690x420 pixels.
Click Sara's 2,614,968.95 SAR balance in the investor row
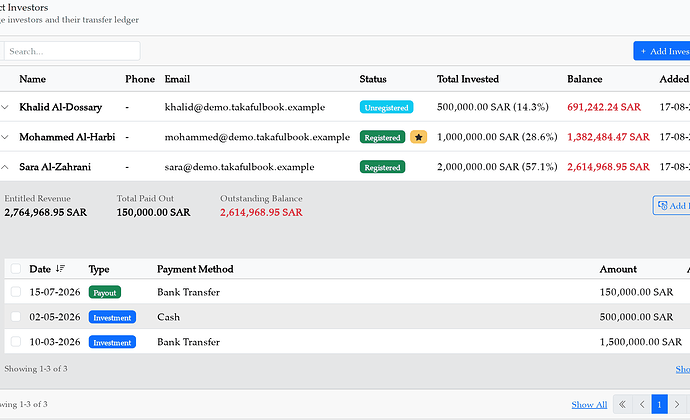coord(608,167)
